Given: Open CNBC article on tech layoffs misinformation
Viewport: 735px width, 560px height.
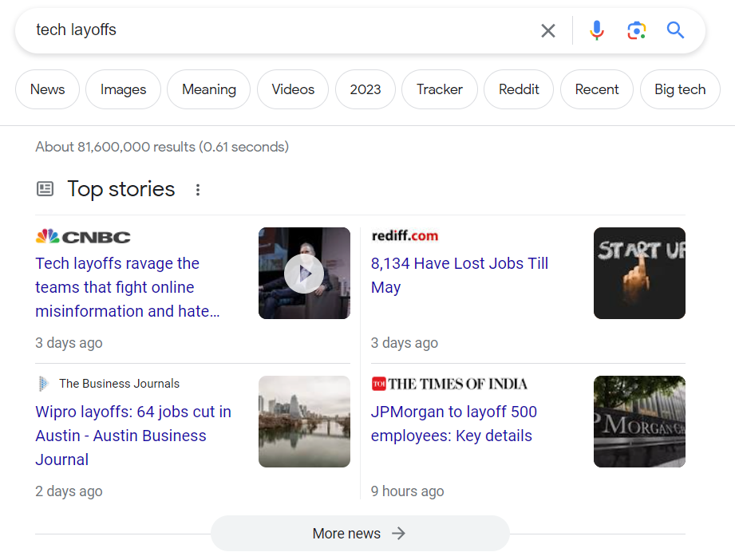Looking at the screenshot, I should click(x=128, y=287).
